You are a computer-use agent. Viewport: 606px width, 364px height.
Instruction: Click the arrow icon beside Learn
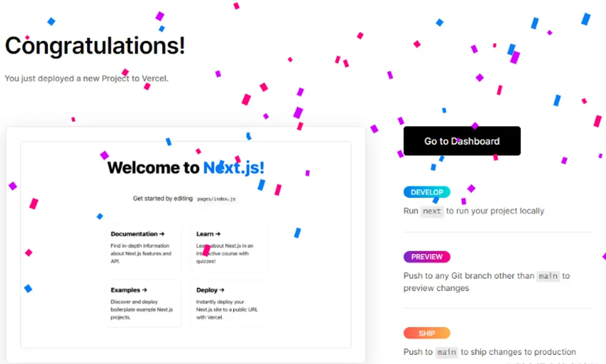218,234
